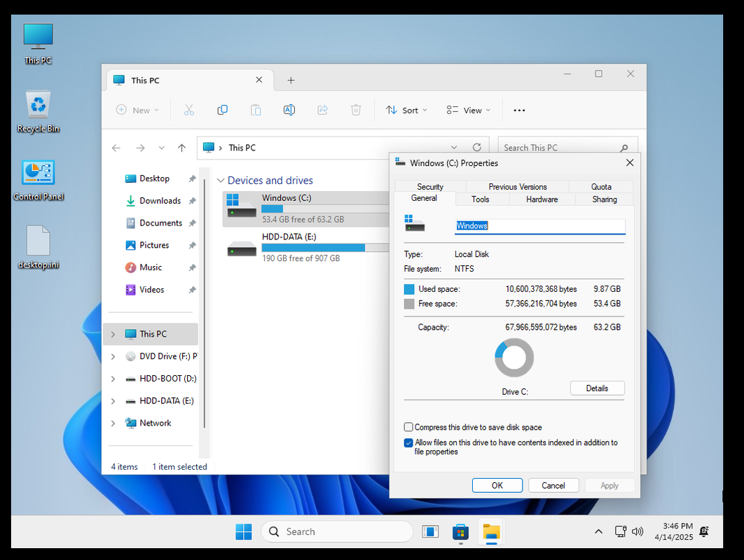744x560 pixels.
Task: Click the Paste clipboard icon
Action: tap(256, 110)
